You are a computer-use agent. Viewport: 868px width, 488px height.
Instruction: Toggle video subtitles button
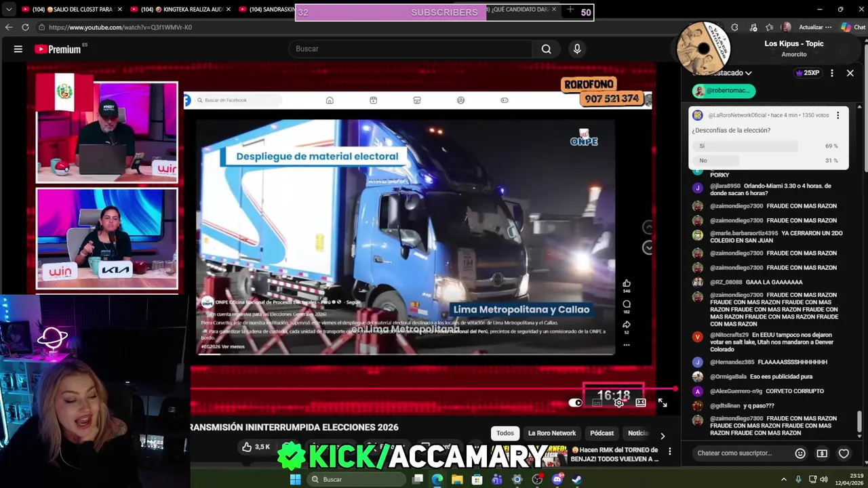(597, 403)
